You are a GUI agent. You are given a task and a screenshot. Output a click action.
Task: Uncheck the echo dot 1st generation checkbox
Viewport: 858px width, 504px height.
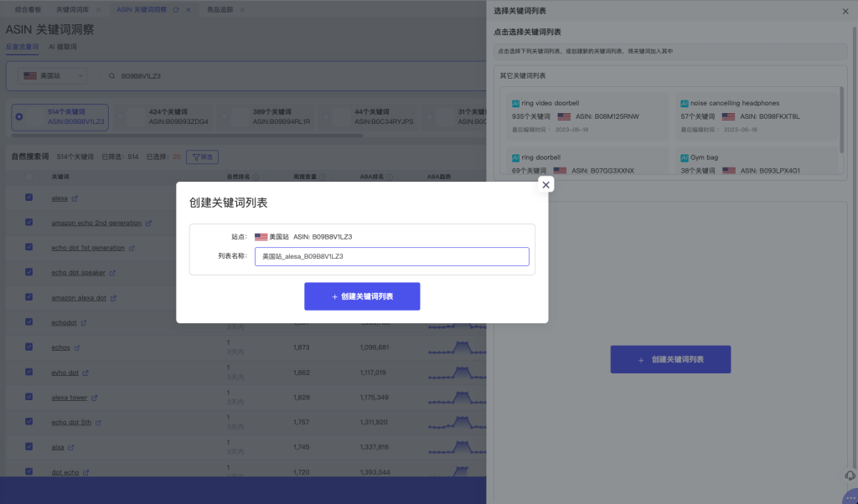(29, 247)
